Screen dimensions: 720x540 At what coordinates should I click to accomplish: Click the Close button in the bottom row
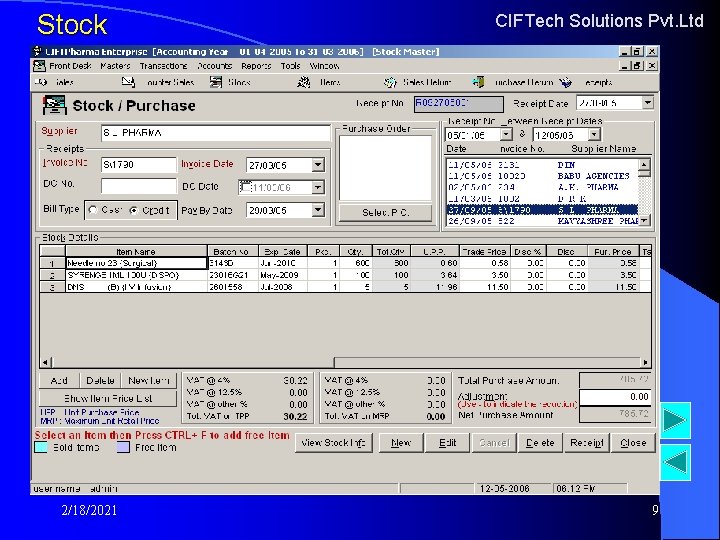click(x=633, y=443)
